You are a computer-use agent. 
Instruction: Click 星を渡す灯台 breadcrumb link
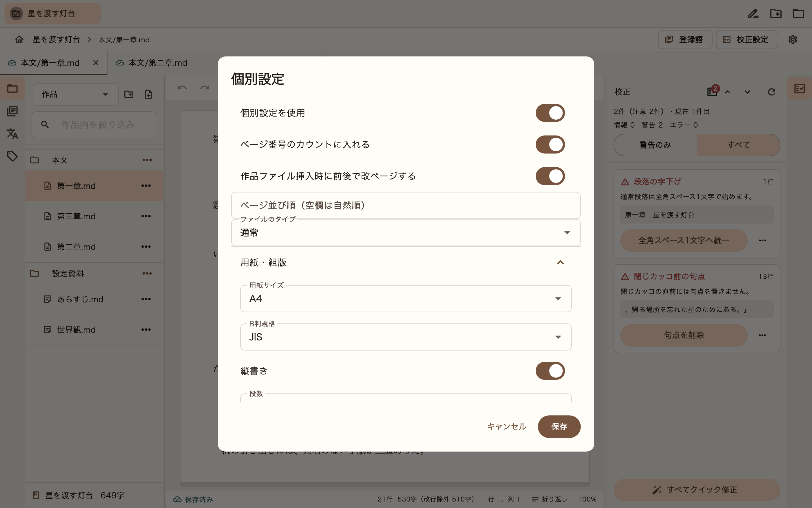point(56,40)
